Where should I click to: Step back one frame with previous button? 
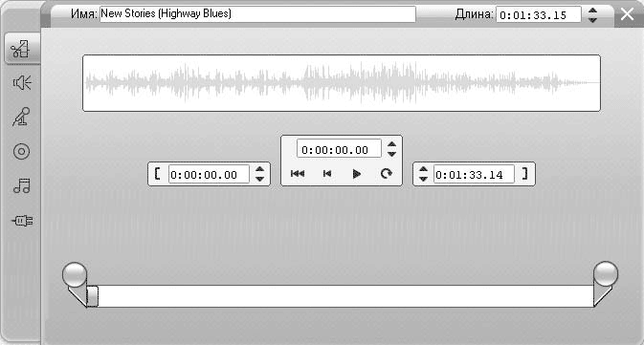click(x=327, y=174)
